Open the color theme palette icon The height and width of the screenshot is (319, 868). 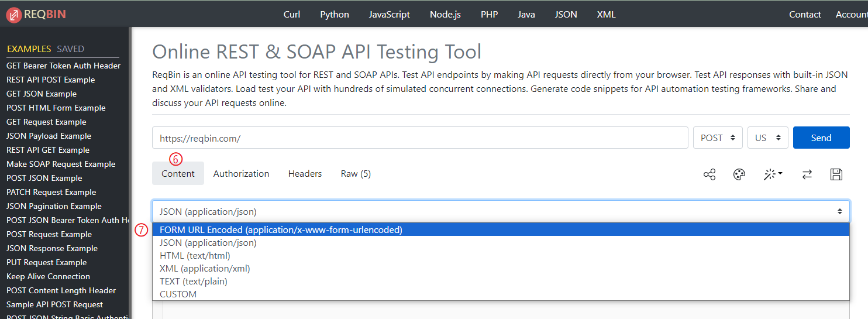click(739, 174)
